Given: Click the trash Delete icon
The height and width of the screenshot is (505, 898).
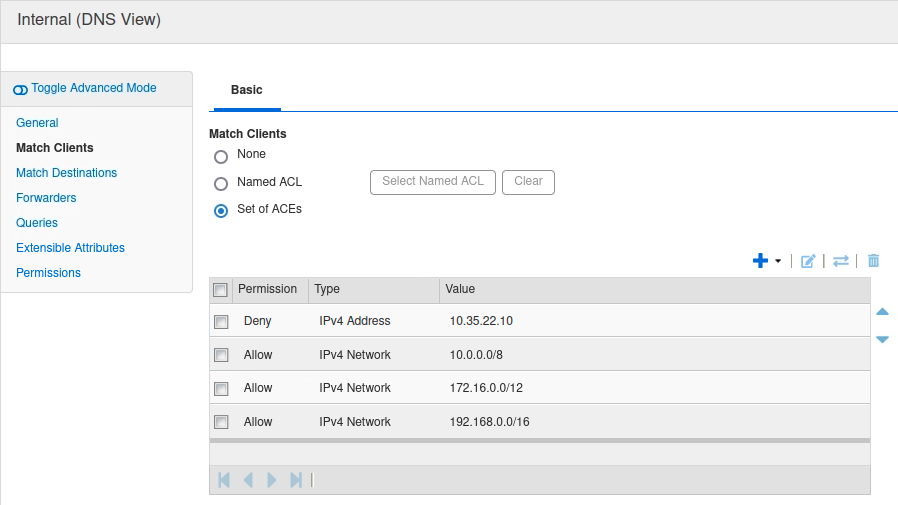Looking at the screenshot, I should (873, 261).
